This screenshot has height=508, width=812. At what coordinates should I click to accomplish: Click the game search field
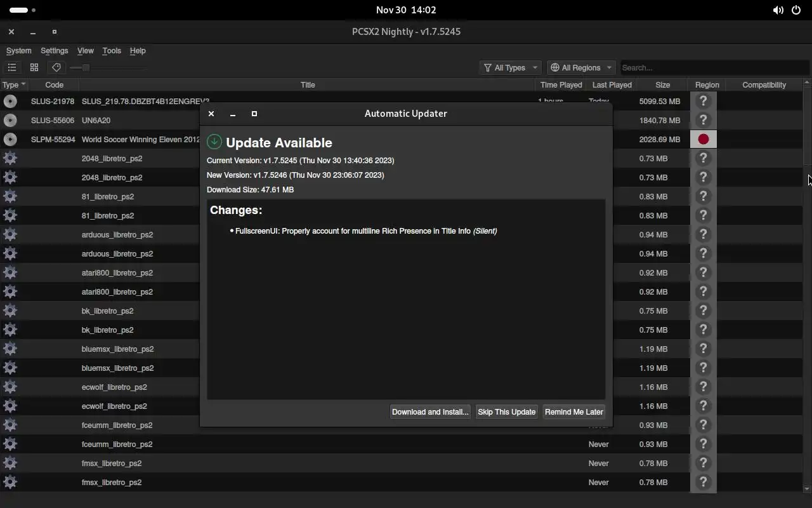pyautogui.click(x=714, y=67)
